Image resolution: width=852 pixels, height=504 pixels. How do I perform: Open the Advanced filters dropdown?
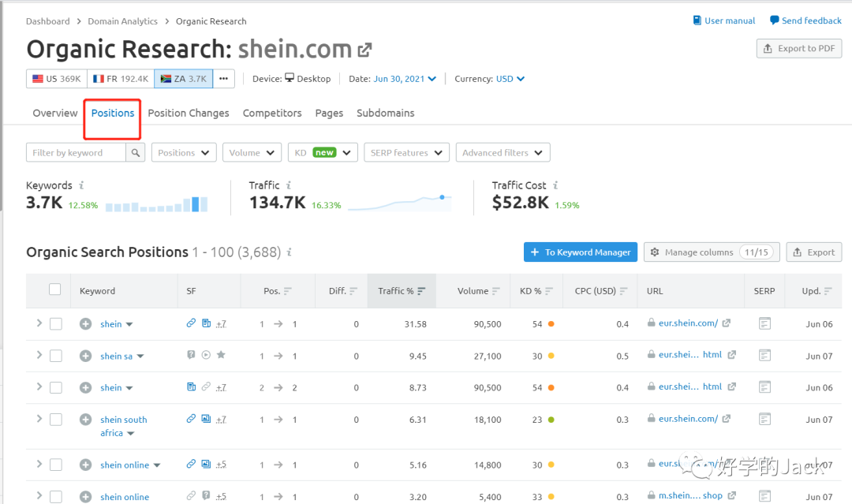click(503, 152)
